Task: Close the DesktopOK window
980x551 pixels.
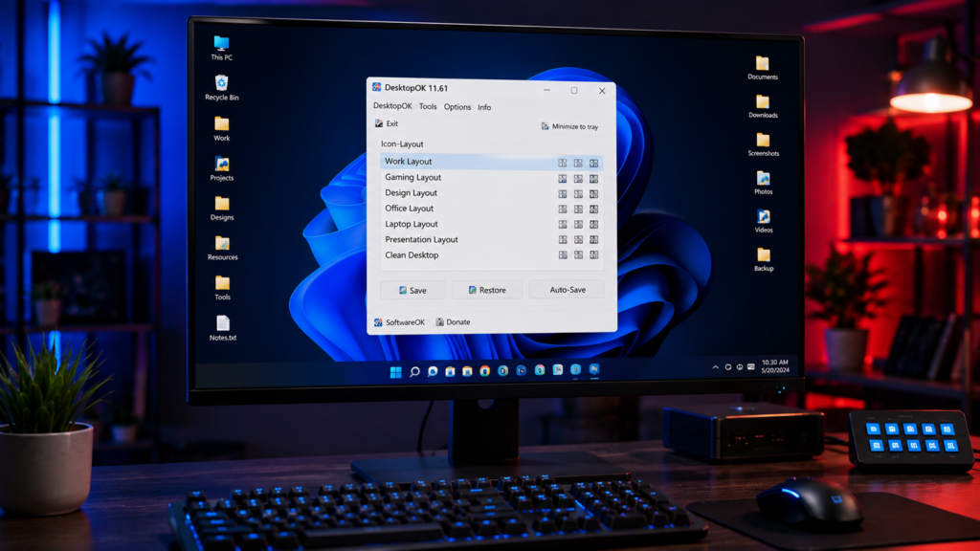Action: click(x=602, y=91)
